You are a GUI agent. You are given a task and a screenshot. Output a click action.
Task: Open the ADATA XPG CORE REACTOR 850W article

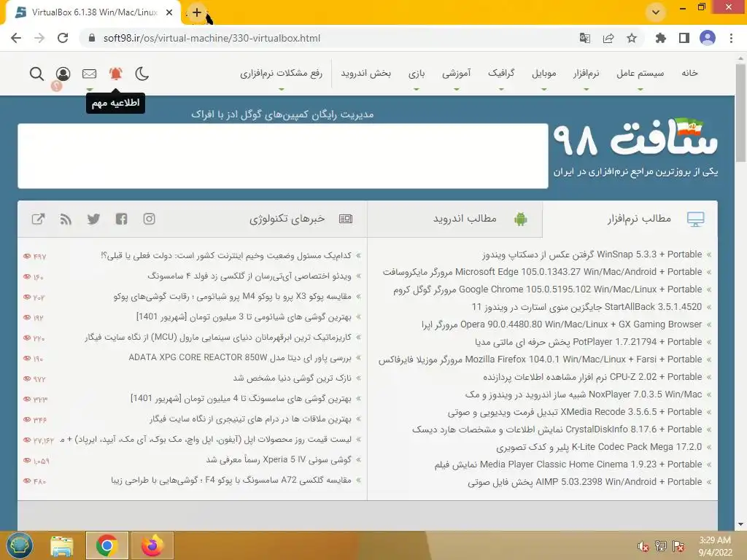tap(240, 357)
